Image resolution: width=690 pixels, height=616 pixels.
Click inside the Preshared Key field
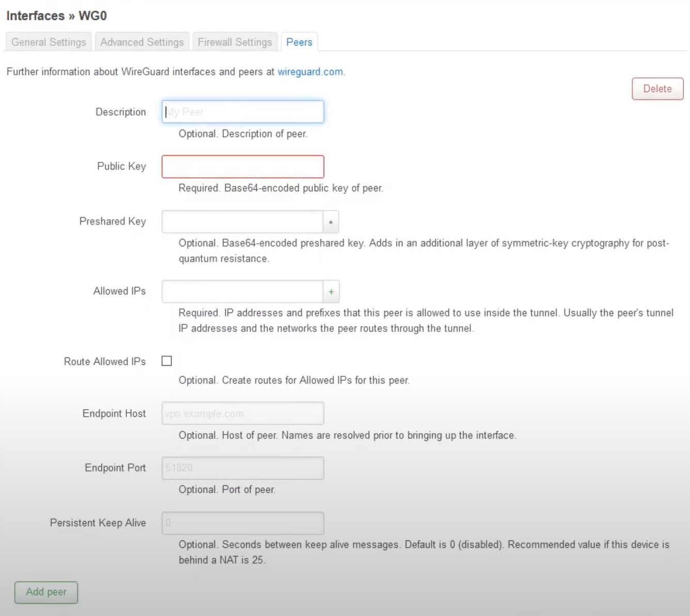coord(242,221)
